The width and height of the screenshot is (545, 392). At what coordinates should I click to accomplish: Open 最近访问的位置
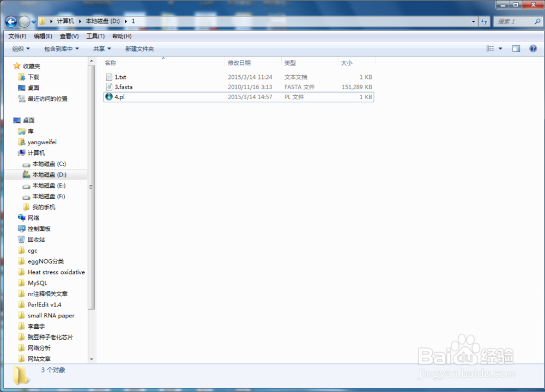click(x=47, y=99)
